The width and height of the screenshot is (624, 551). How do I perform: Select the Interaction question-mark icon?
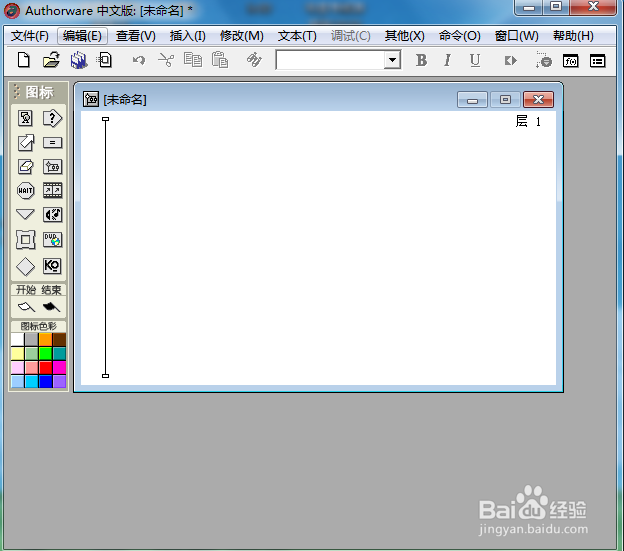[x=52, y=118]
